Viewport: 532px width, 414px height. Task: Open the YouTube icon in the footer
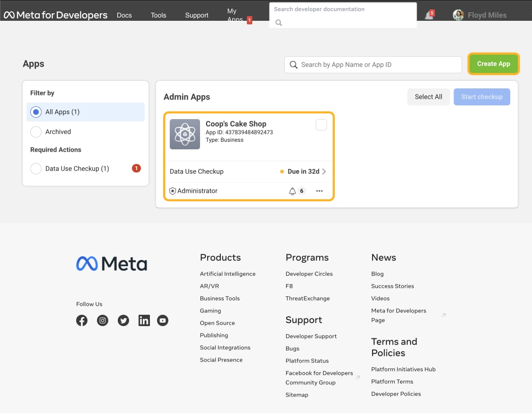[x=162, y=320]
